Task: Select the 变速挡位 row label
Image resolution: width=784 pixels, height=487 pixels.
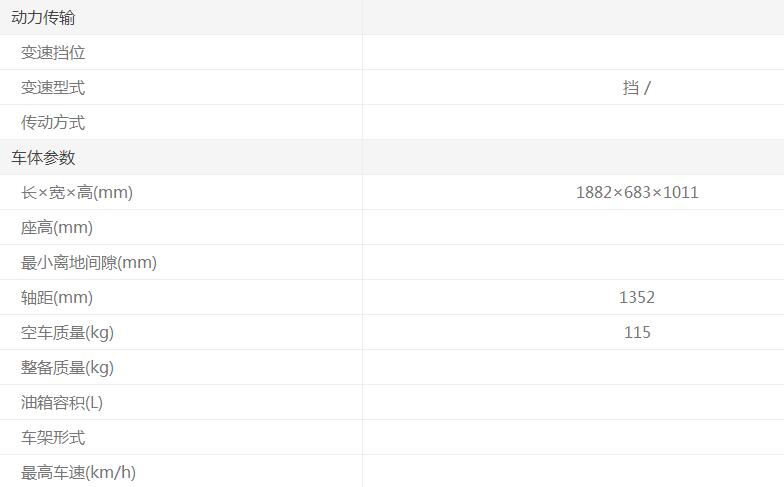Action: tap(53, 53)
